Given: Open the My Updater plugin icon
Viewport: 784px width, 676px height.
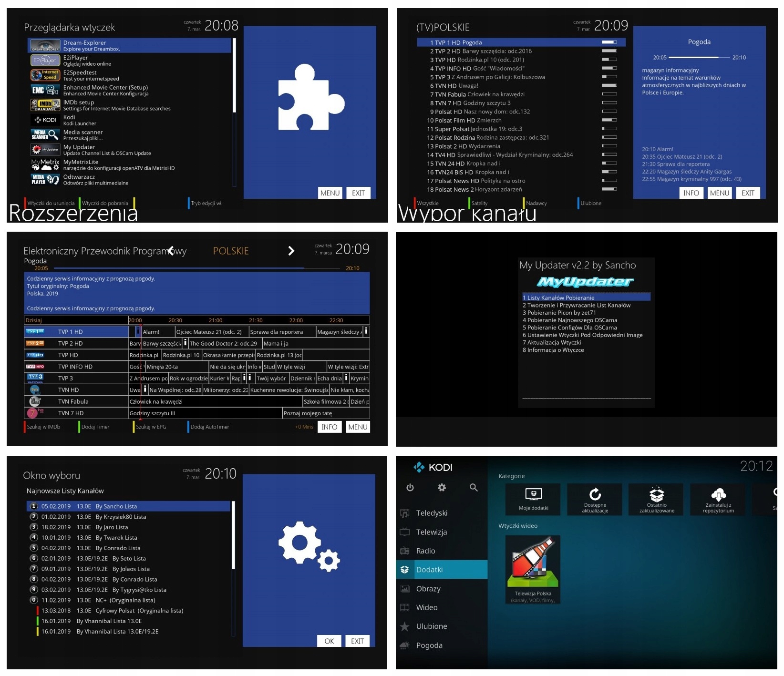Looking at the screenshot, I should [45, 150].
